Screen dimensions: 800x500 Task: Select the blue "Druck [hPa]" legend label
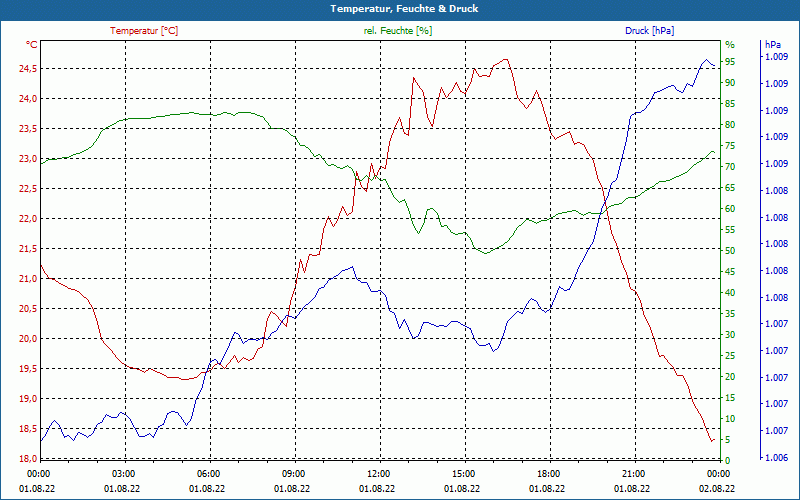point(649,31)
